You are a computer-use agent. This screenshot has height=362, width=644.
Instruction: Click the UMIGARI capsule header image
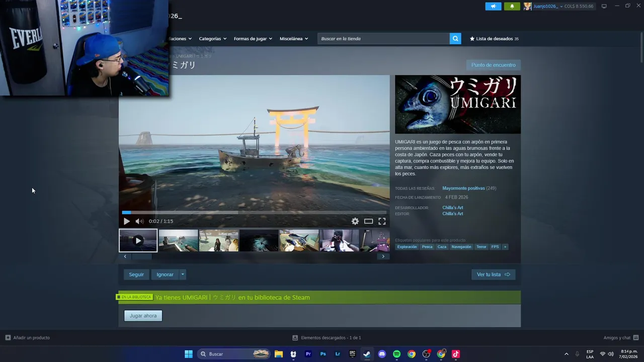pos(458,105)
